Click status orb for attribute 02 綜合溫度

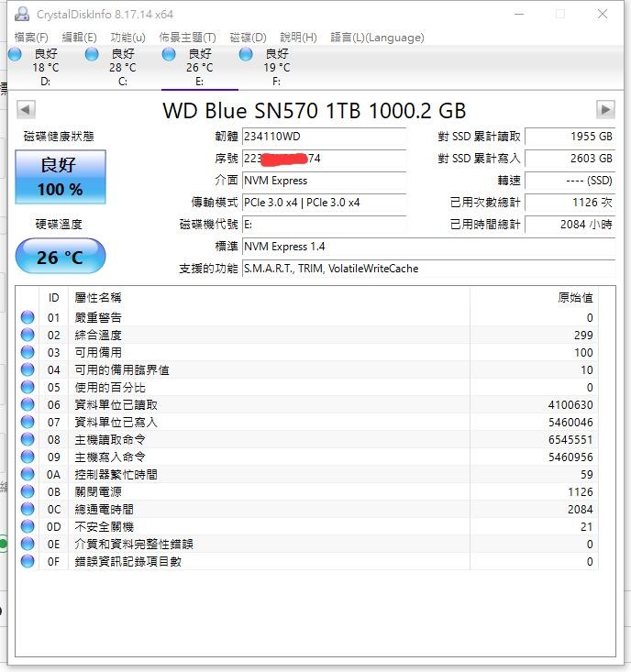(x=28, y=335)
